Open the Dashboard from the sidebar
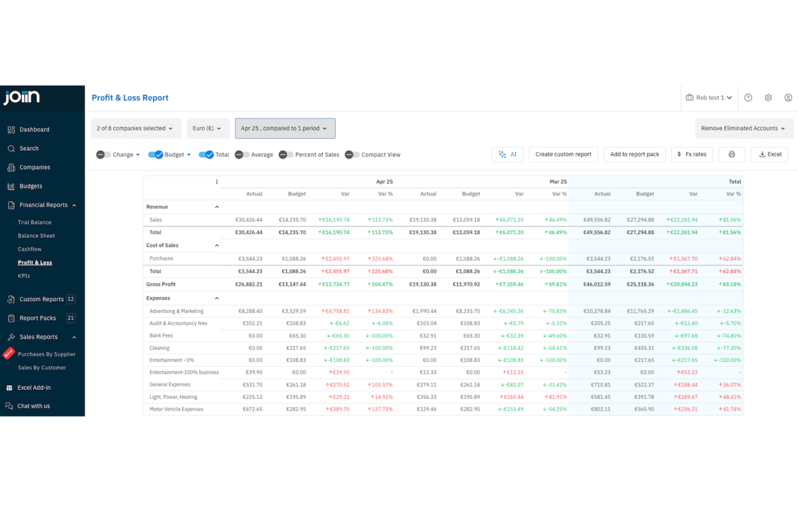 point(35,129)
